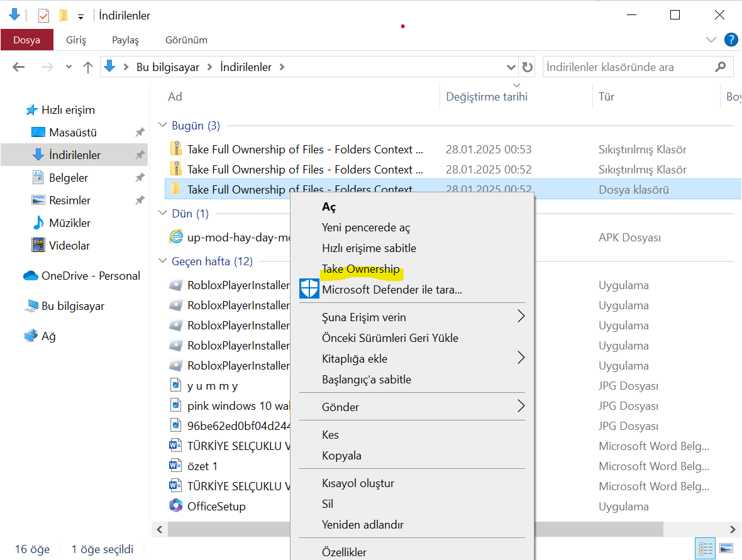Screen dimensions: 742x560
Task: Click the New Folder icon in quick access toolbar
Action: pyautogui.click(x=63, y=16)
